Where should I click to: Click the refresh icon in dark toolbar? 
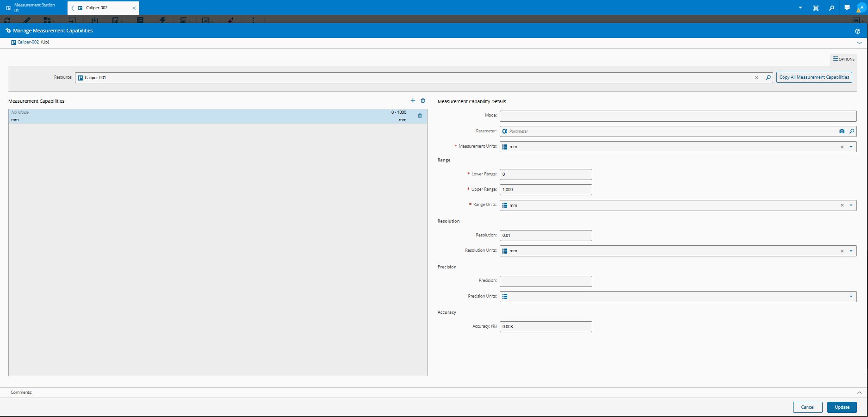click(7, 20)
